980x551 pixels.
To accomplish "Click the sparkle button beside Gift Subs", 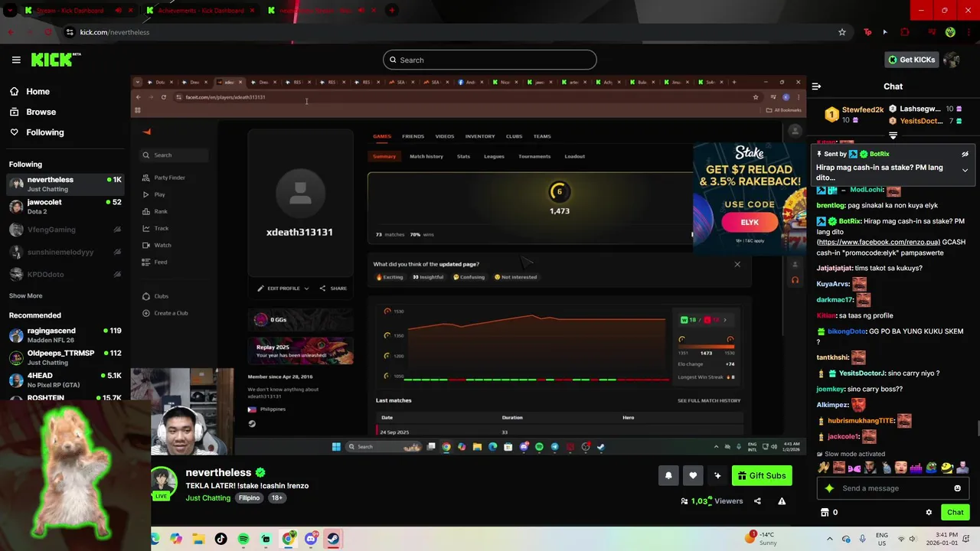I will click(717, 475).
